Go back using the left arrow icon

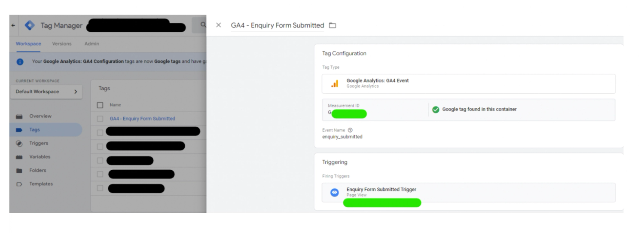point(13,25)
